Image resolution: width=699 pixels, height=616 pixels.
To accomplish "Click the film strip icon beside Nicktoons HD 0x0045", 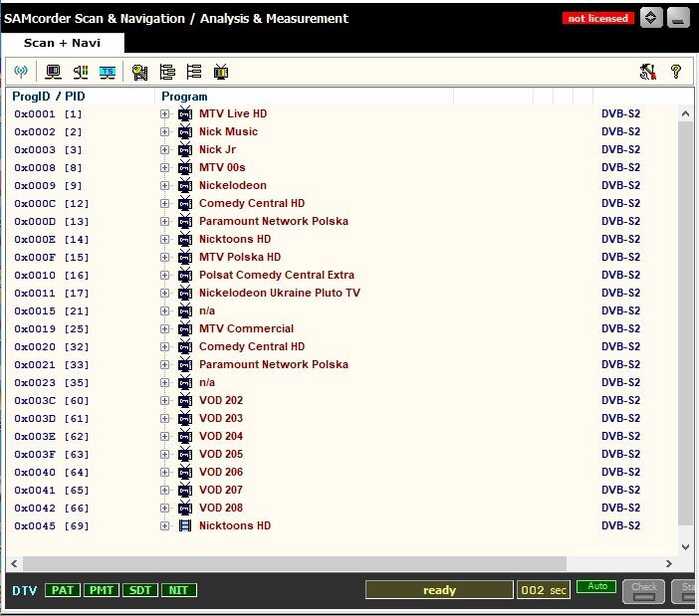I will [x=185, y=525].
